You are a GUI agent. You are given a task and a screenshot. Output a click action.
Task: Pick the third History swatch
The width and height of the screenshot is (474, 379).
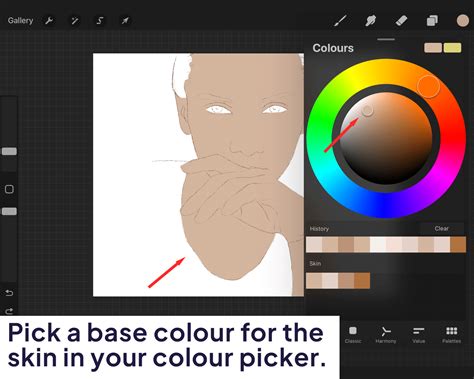point(346,244)
